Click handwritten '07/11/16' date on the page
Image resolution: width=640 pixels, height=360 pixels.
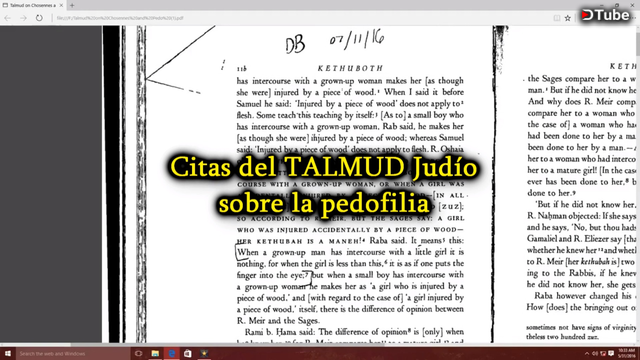coord(357,40)
